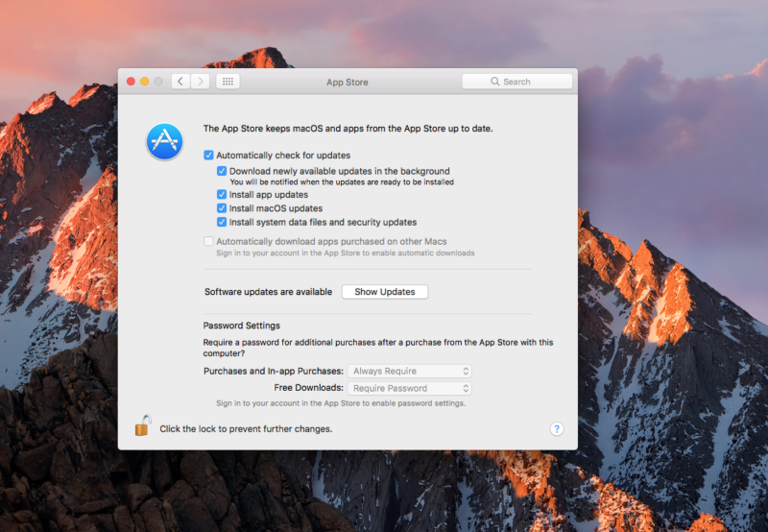Click the Show Updates button
Viewport: 768px width, 532px height.
coord(385,292)
